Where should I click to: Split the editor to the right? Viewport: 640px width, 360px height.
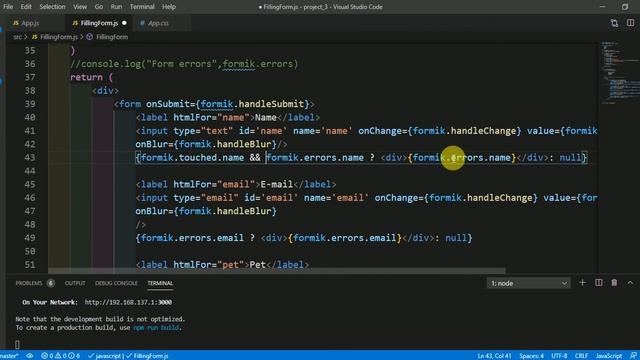631,23
